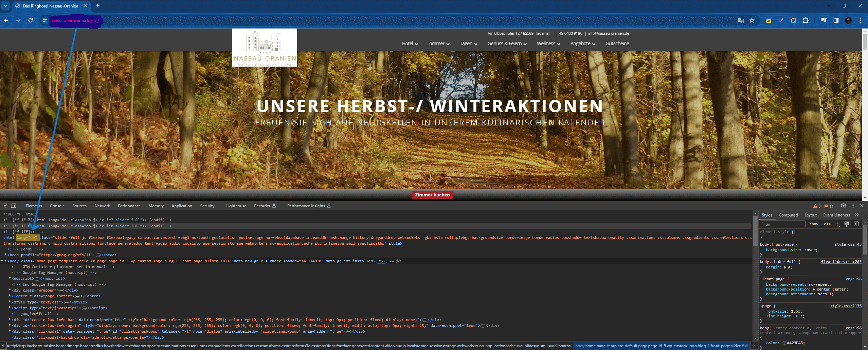
Task: Reload the page with the refresh icon
Action: pyautogui.click(x=31, y=20)
